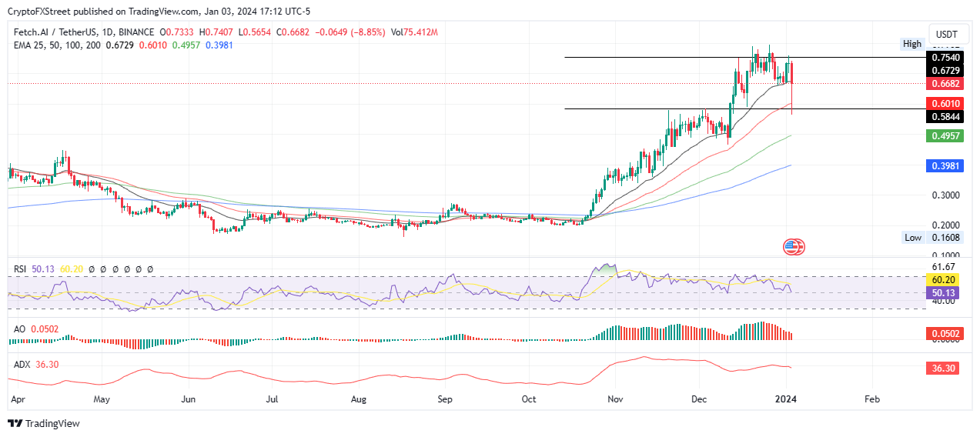Click the RSI indicator legend label
This screenshot has width=980, height=437.
tap(22, 269)
